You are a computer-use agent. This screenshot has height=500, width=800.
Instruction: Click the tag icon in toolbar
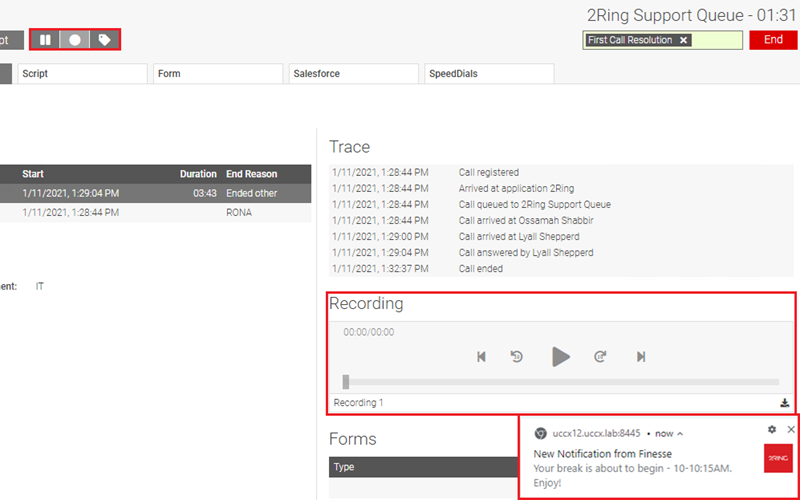point(105,40)
